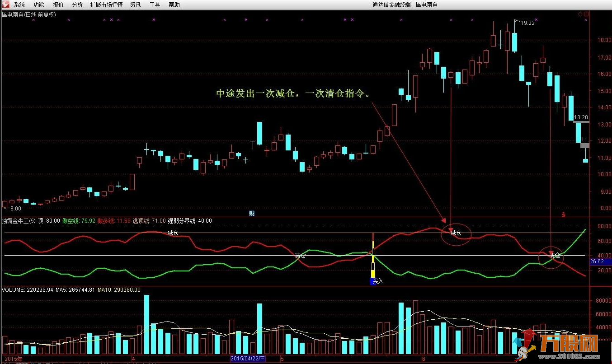Click the 19.22 peak price label
This screenshot has width=612, height=364.
click(x=527, y=23)
